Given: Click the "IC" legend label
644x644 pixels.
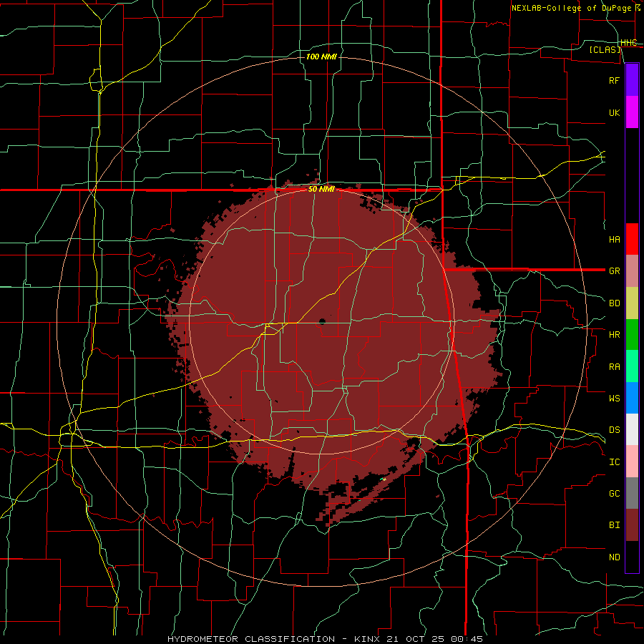Looking at the screenshot, I should pos(614,462).
